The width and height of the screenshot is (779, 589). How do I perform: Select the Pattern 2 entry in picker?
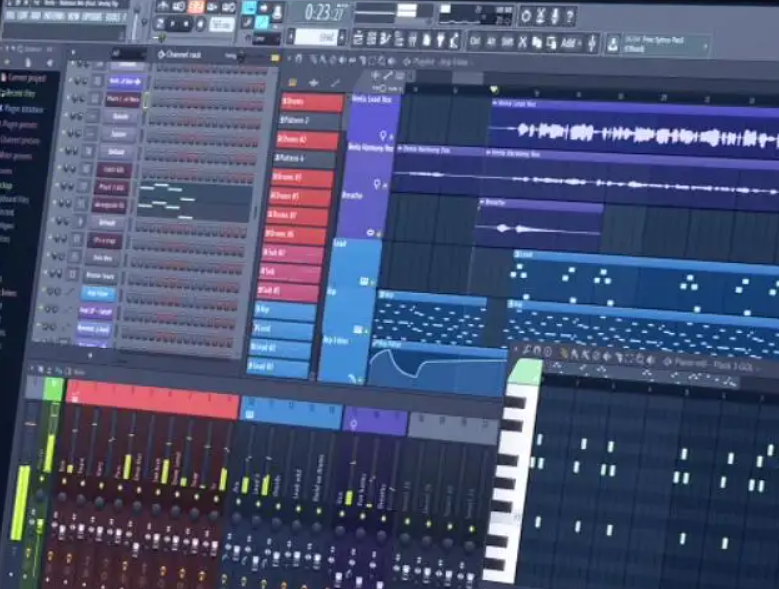point(310,121)
